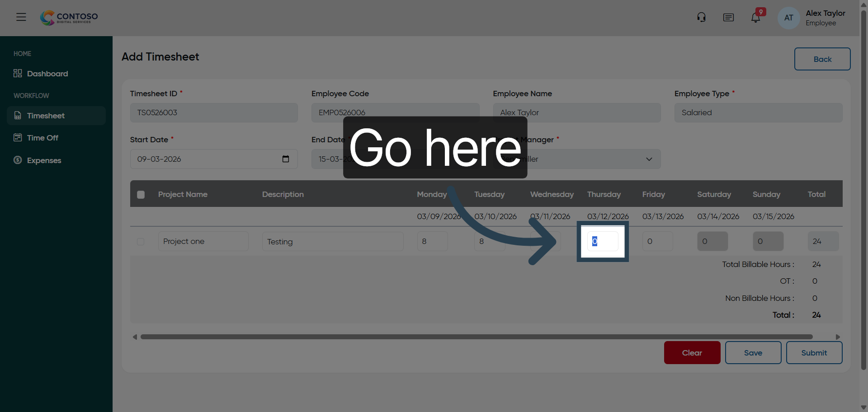The height and width of the screenshot is (412, 868).
Task: Click the headset support icon
Action: (701, 17)
